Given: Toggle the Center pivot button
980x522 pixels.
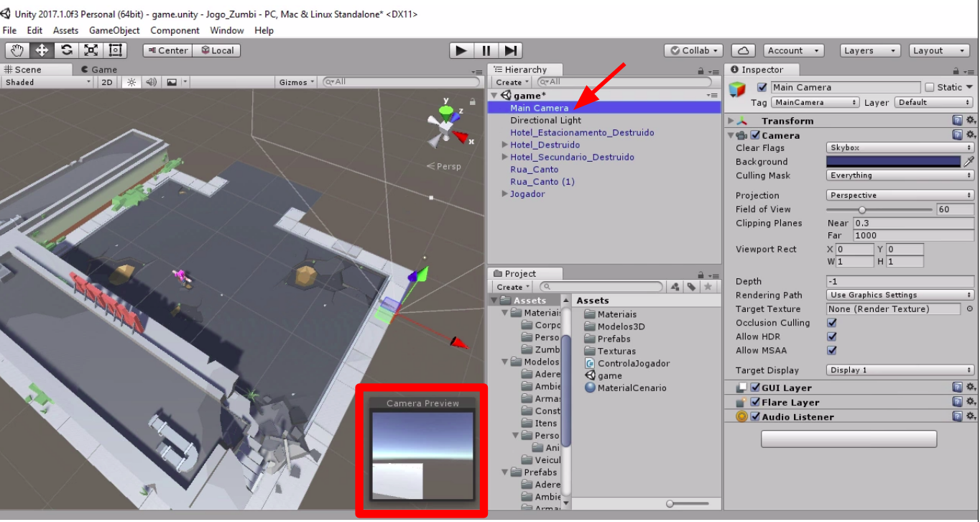Looking at the screenshot, I should (x=167, y=50).
